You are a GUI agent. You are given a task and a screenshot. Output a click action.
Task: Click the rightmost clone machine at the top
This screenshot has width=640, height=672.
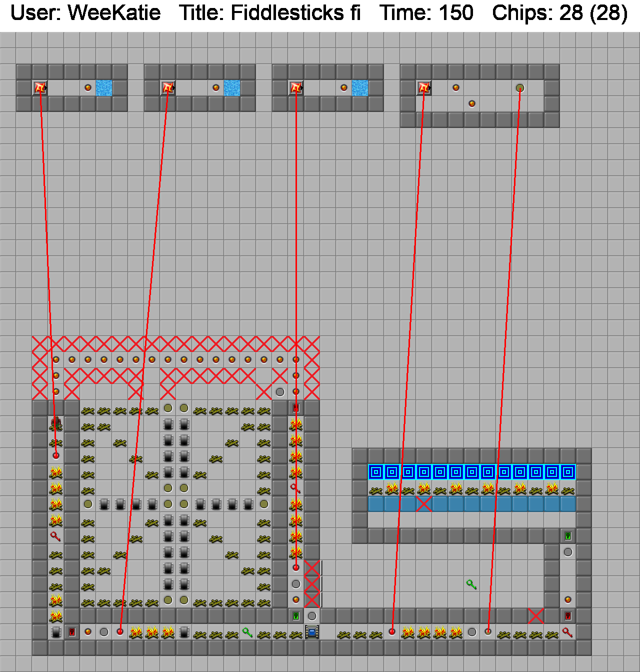click(424, 88)
